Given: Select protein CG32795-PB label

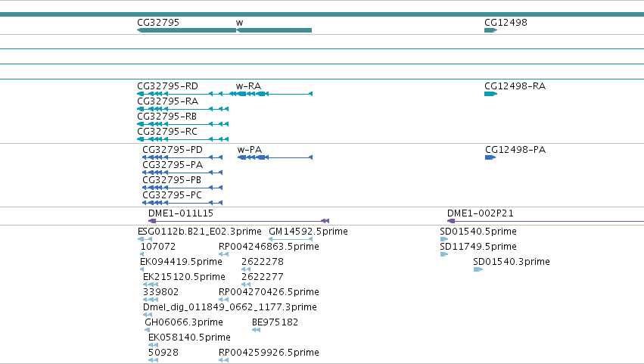Looking at the screenshot, I should [172, 180].
